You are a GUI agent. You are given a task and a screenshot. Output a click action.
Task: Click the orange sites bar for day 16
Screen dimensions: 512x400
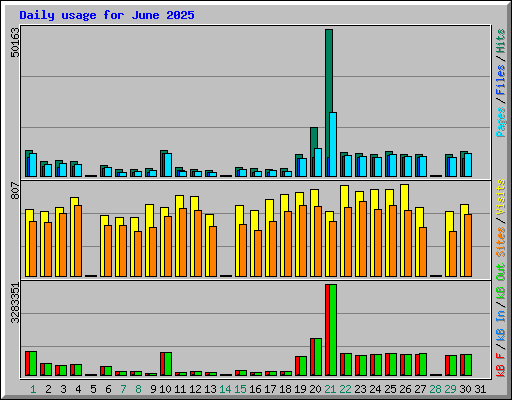pyautogui.click(x=258, y=253)
